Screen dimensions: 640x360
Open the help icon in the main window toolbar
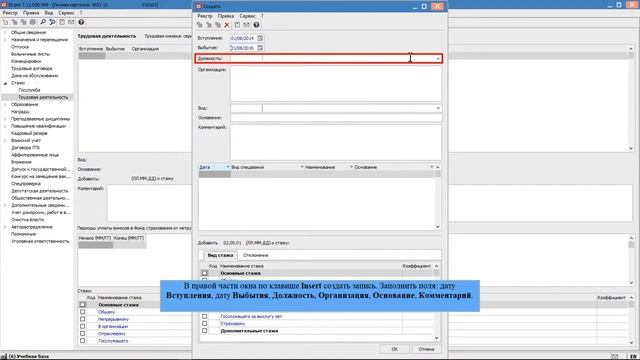(81, 22)
